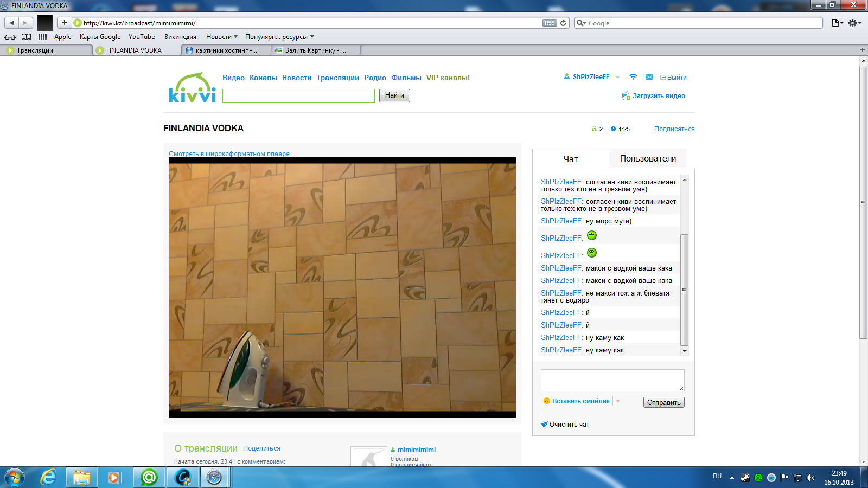
Task: Open messages envelope icon in header
Action: coord(649,77)
